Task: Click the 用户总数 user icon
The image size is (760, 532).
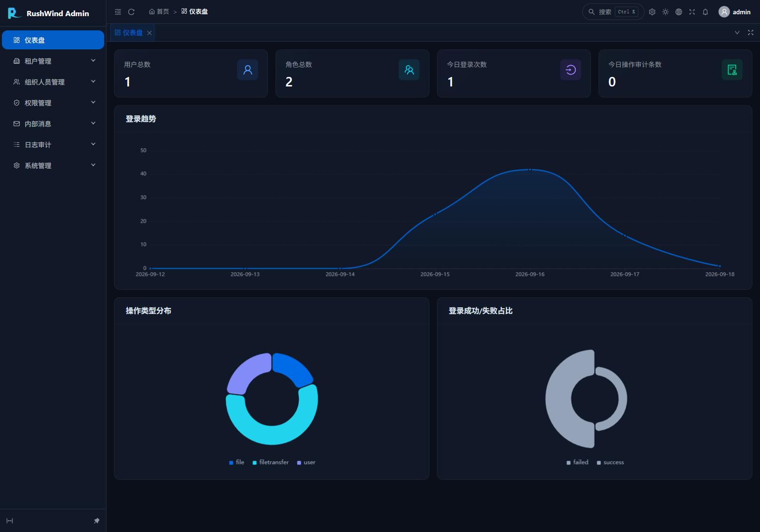Action: (x=247, y=70)
